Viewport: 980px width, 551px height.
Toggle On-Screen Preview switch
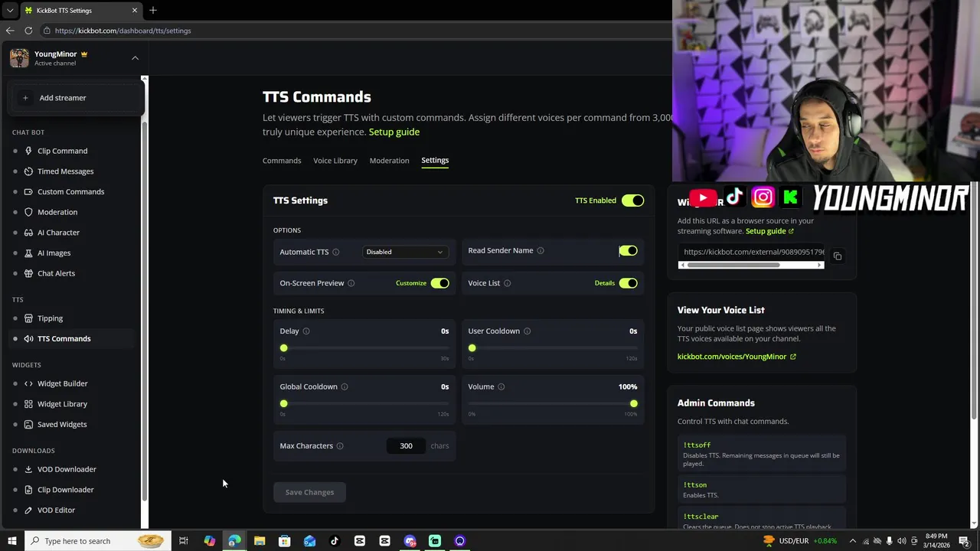[439, 283]
